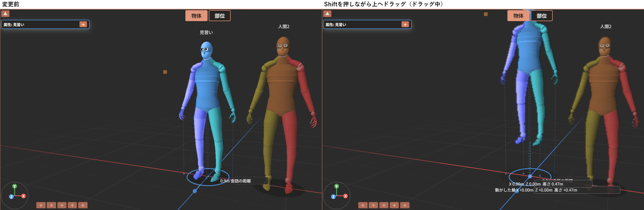Click red X axis in drag view gizmo
The image size is (644, 210).
346,196
